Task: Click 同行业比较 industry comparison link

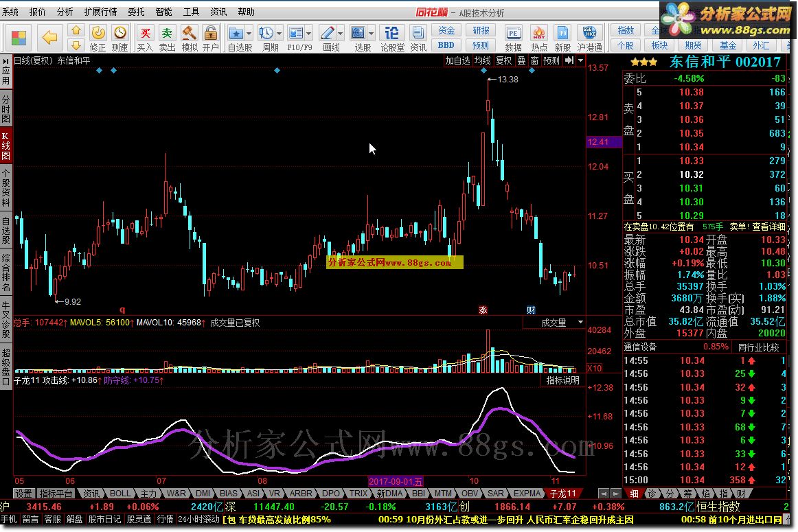Action: 758,347
